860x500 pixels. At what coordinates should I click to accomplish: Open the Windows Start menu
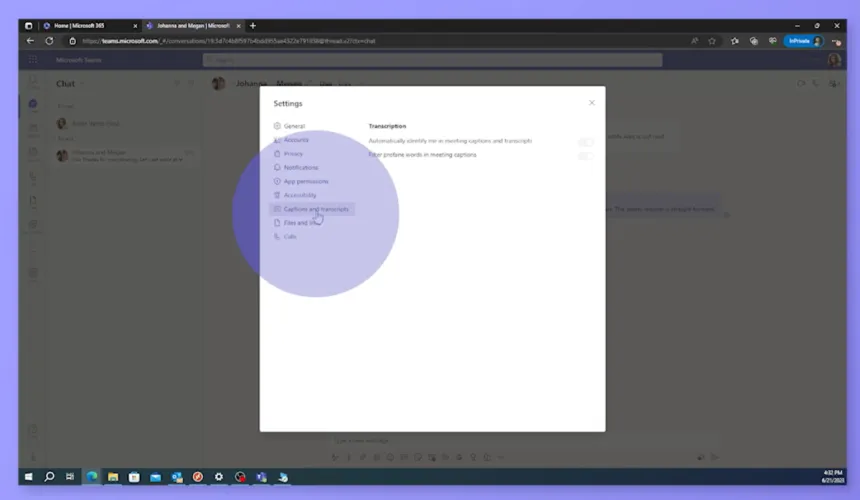[x=28, y=477]
